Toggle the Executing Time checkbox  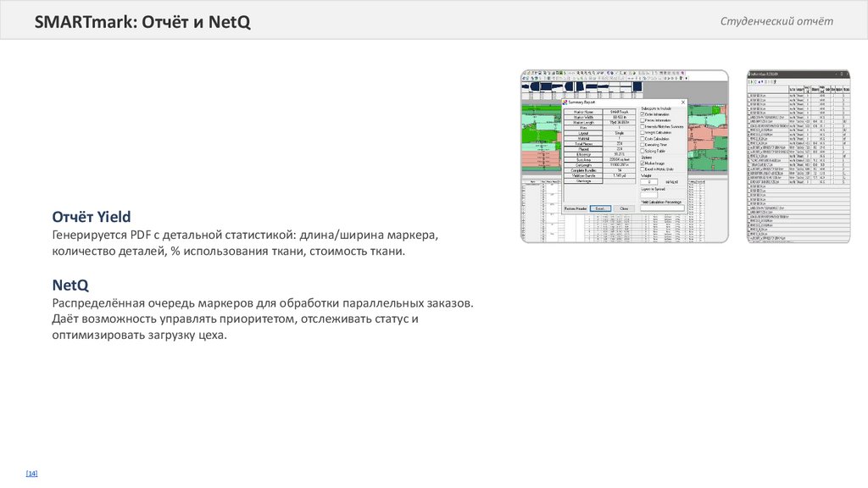(643, 145)
